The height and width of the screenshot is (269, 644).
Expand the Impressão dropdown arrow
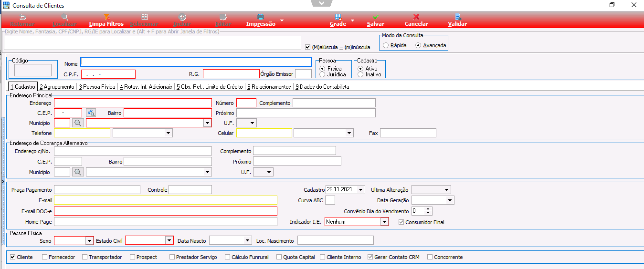click(282, 21)
